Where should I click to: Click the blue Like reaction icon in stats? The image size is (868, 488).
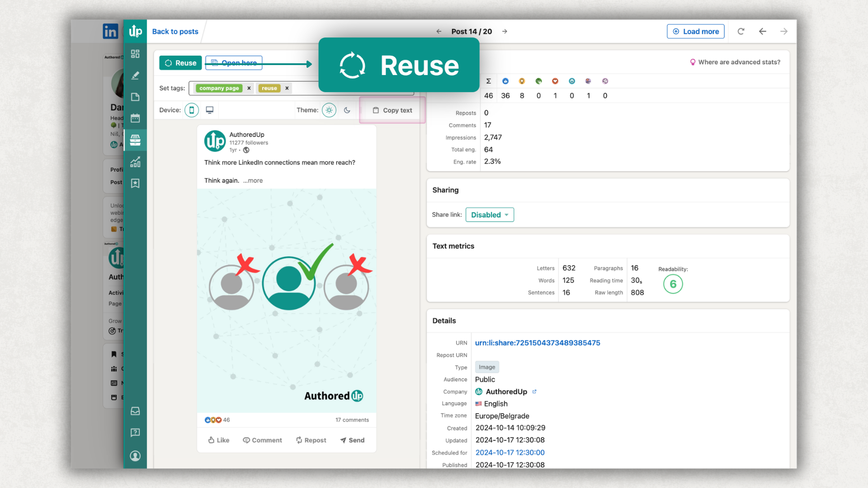coord(505,81)
